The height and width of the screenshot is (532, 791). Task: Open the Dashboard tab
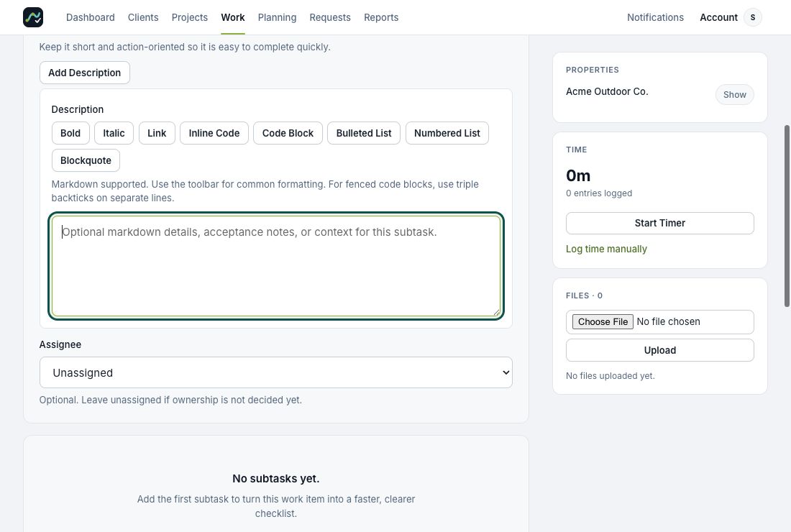click(x=91, y=17)
